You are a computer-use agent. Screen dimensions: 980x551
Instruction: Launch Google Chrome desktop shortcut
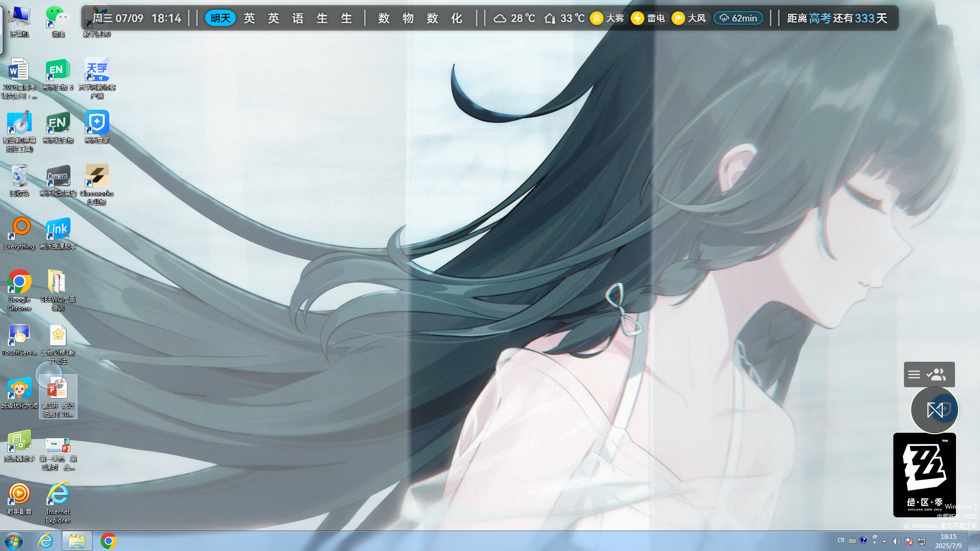19,290
